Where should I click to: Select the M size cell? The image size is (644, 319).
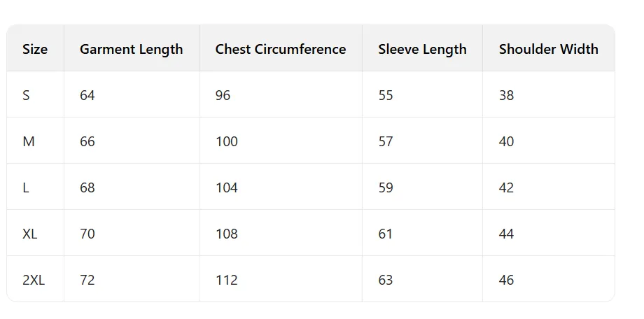[x=29, y=141]
